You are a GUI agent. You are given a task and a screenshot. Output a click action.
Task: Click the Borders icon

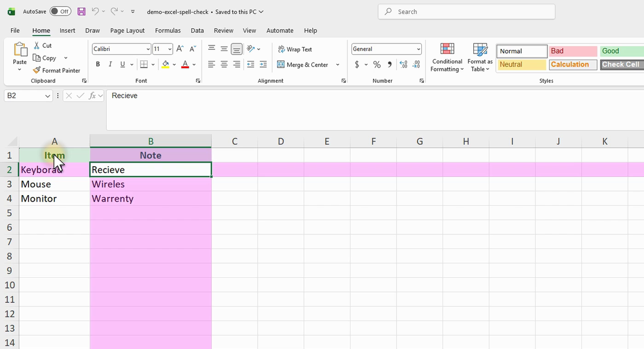click(x=143, y=64)
